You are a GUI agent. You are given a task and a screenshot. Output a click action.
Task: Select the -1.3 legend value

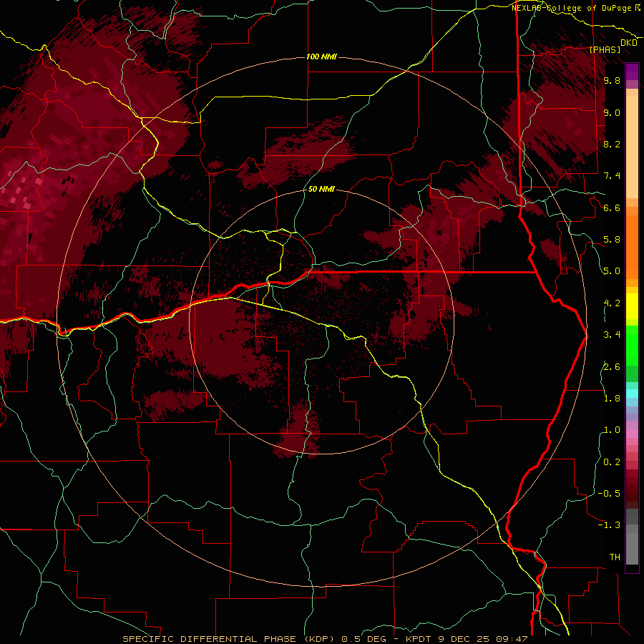pos(609,525)
